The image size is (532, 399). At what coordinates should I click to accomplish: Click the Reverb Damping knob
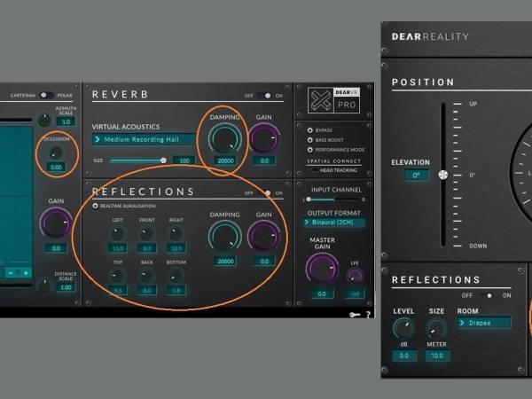(x=224, y=139)
